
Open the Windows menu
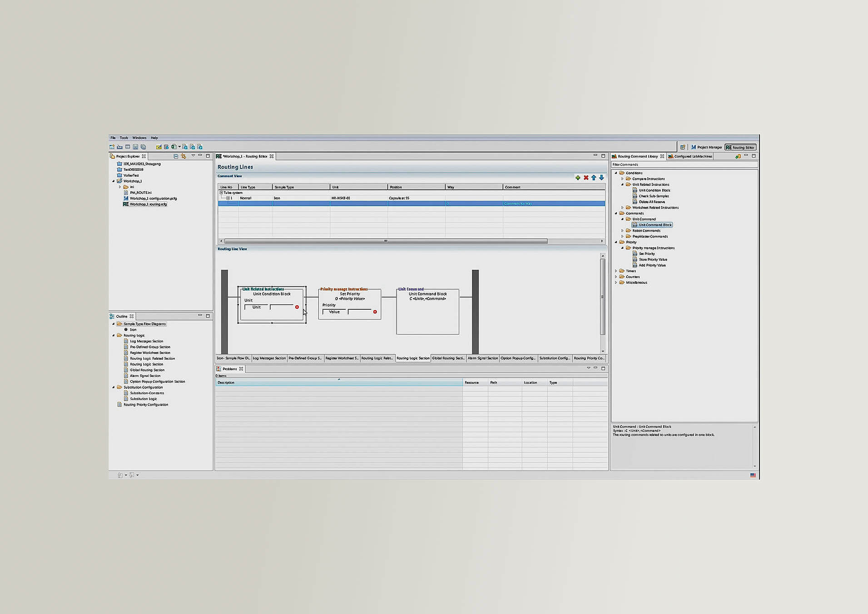[139, 138]
